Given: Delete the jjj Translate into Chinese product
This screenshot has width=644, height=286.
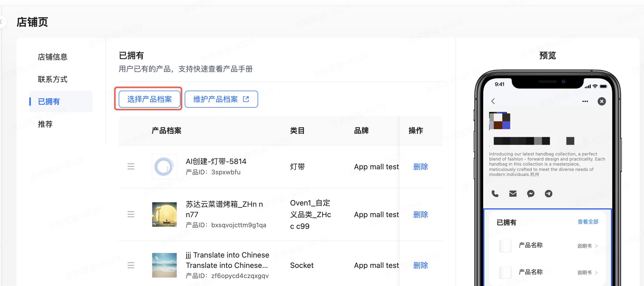Looking at the screenshot, I should (x=420, y=265).
